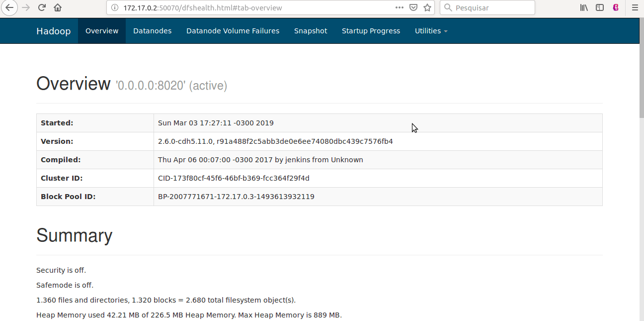644x321 pixels.
Task: Click the 'Heap Memory used 42.21 MB' line
Action: [x=189, y=315]
